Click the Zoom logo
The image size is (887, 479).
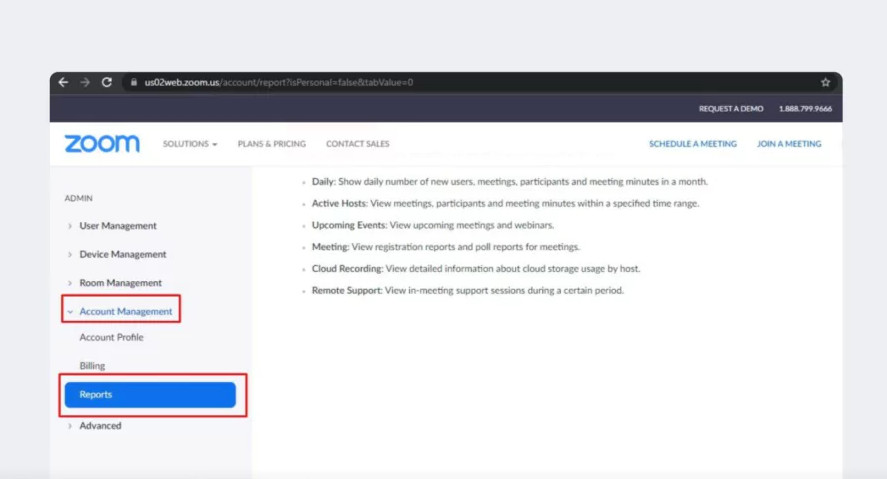[x=102, y=144]
